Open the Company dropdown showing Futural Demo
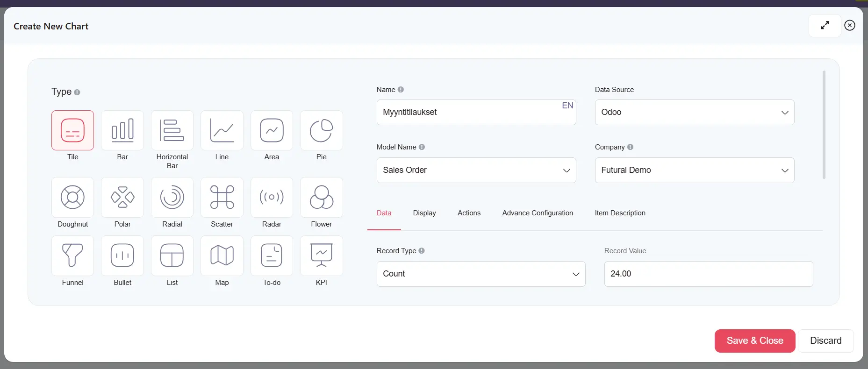 (x=694, y=170)
